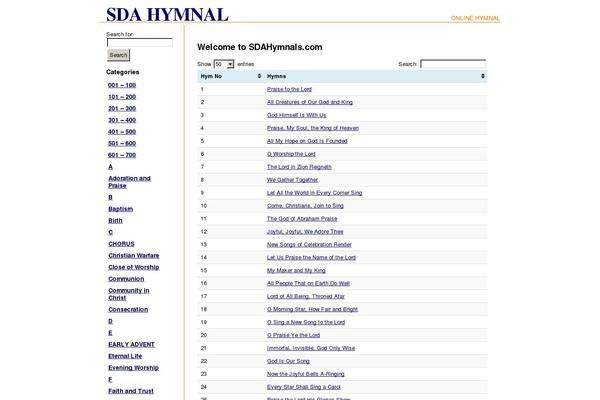Open Community in Christ category
Viewport: 600px width, 400px height.
pyautogui.click(x=129, y=294)
